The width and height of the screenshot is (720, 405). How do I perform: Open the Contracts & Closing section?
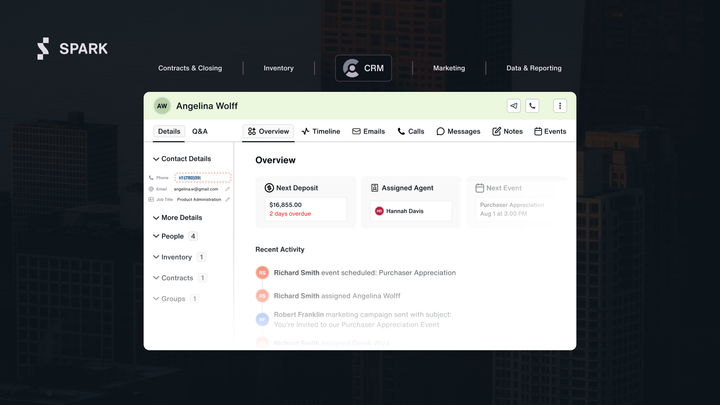[190, 68]
